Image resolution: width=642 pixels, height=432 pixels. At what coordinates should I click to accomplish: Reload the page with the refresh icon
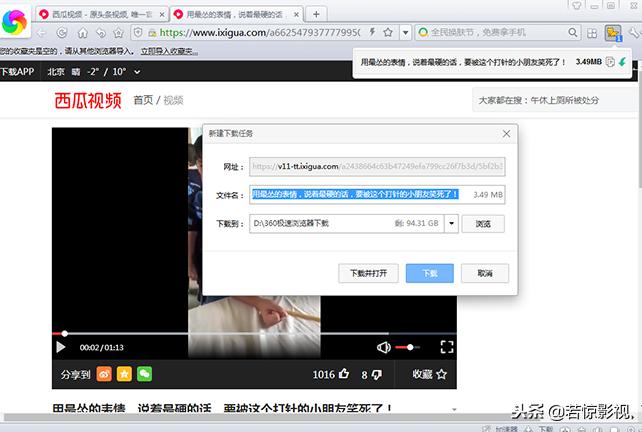click(x=62, y=33)
